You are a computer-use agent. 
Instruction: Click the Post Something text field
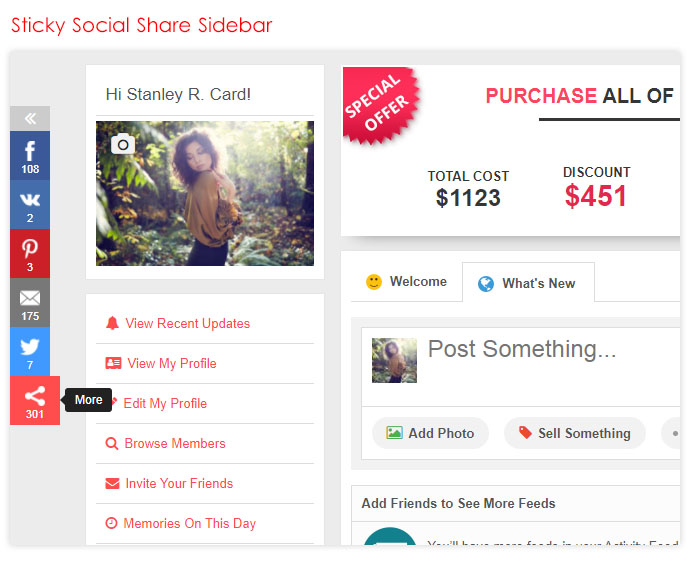point(540,349)
